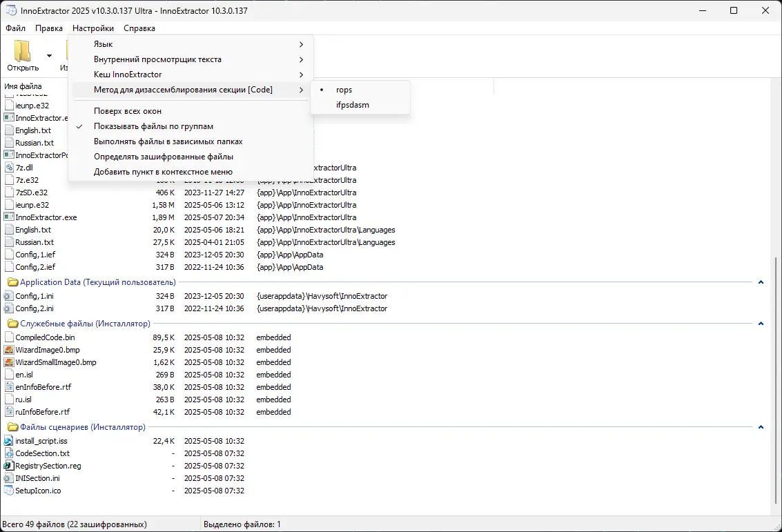
Task: Open the Файл menu
Action: click(x=15, y=28)
